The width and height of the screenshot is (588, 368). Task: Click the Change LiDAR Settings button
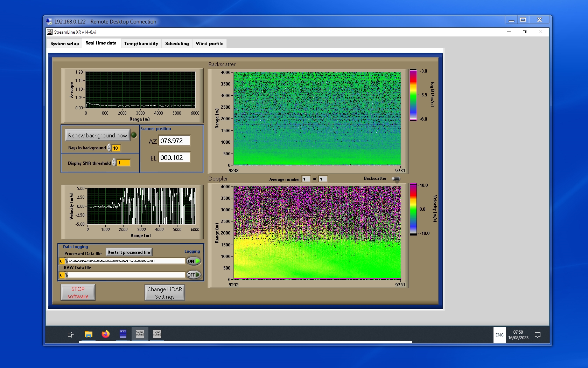pyautogui.click(x=164, y=293)
